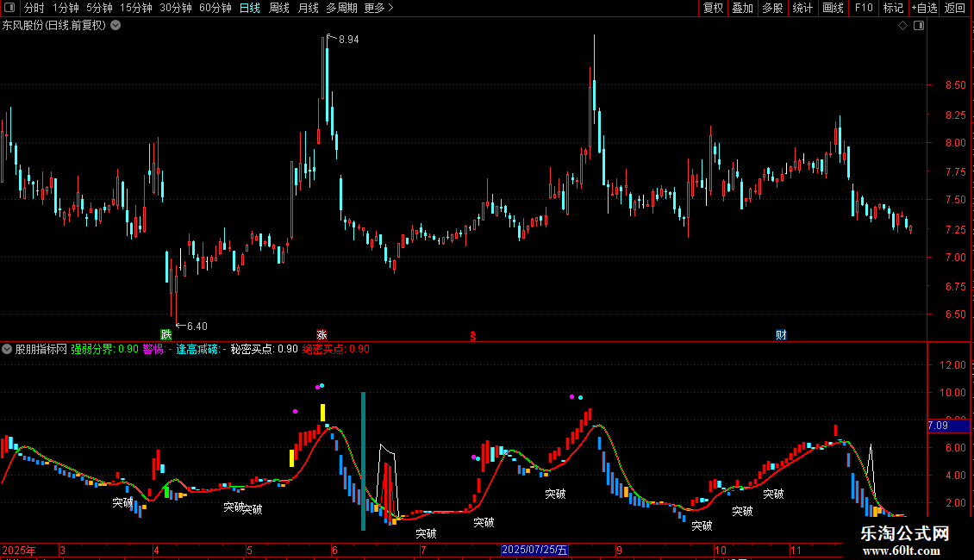Click the 2025年 label on time axis
974x560 pixels.
19,550
